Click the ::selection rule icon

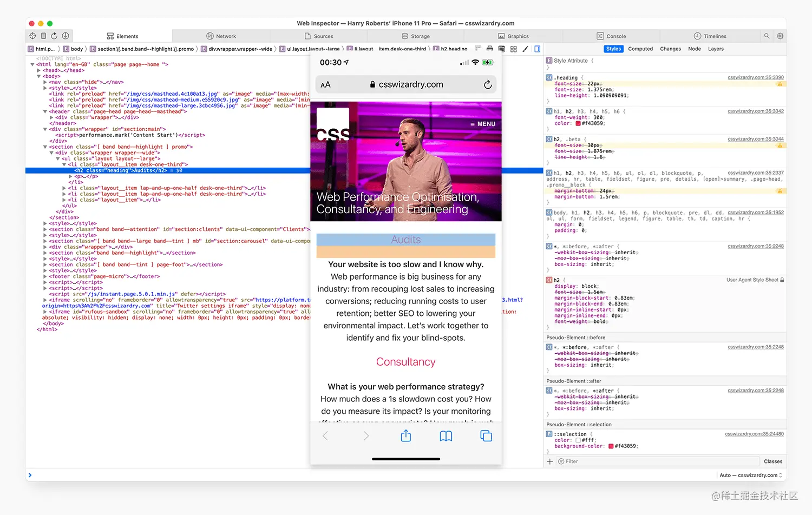pyautogui.click(x=549, y=434)
